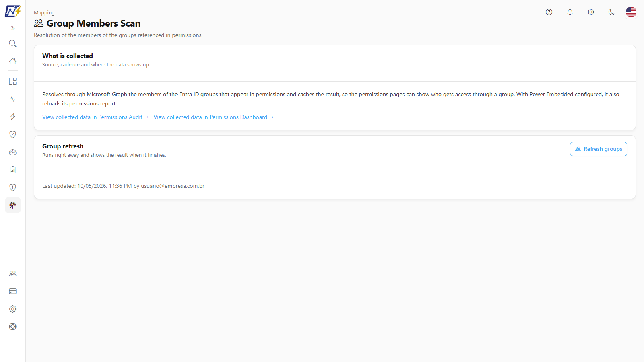Open the shield exclamation alert icon
The width and height of the screenshot is (644, 362).
13,187
